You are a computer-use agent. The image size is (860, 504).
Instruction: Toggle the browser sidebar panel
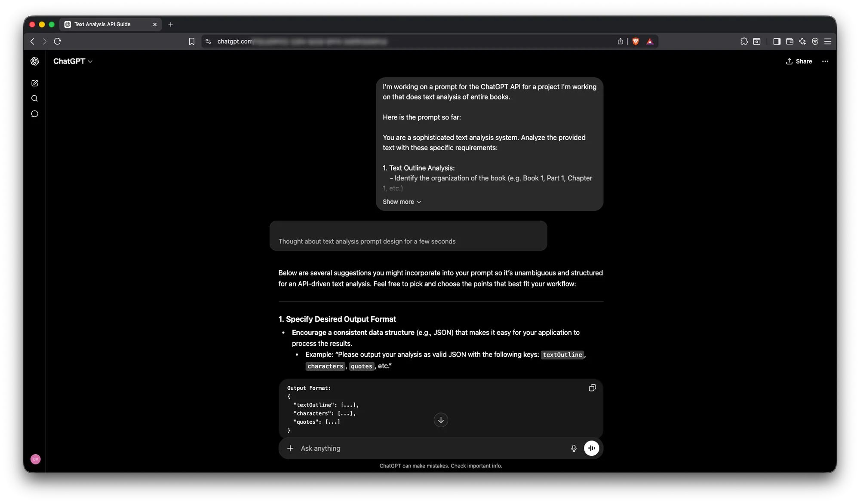pos(777,41)
